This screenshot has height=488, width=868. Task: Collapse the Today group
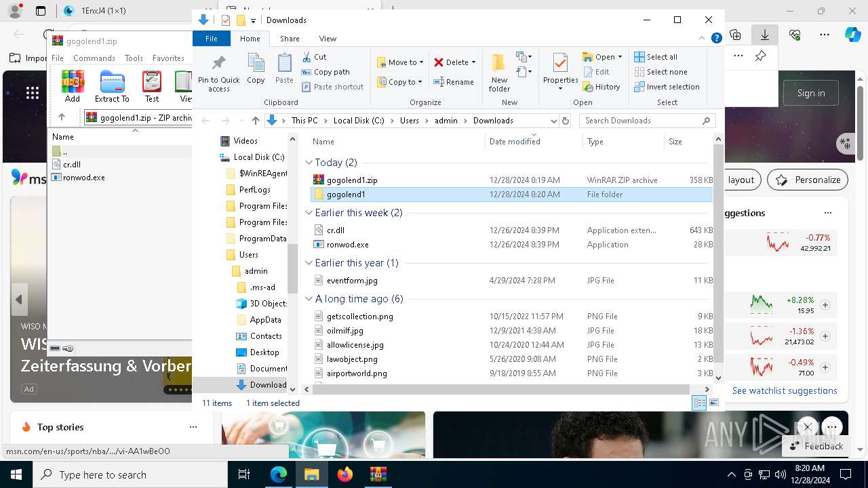pos(309,163)
